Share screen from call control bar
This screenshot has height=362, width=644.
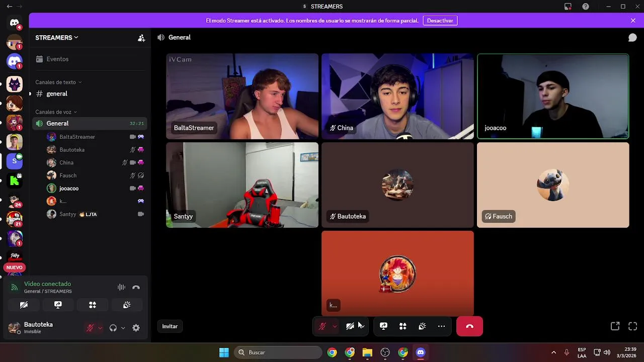[x=383, y=326]
